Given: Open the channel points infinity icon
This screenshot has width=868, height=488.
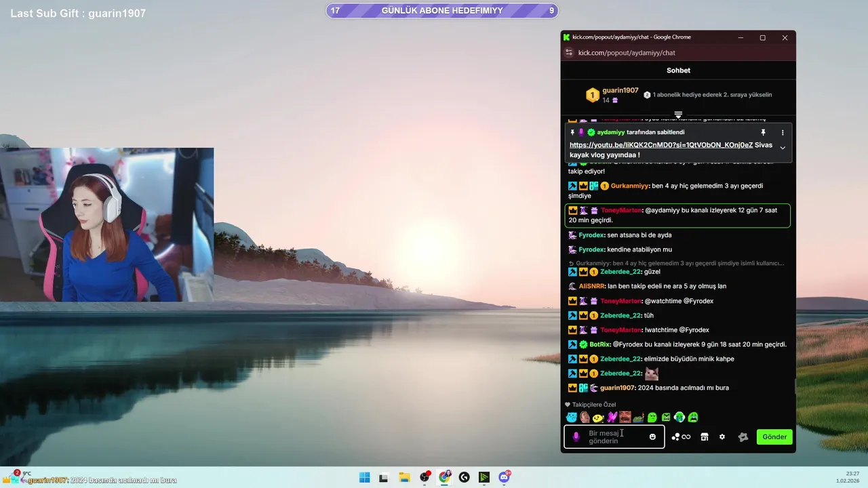Looking at the screenshot, I should click(x=682, y=437).
